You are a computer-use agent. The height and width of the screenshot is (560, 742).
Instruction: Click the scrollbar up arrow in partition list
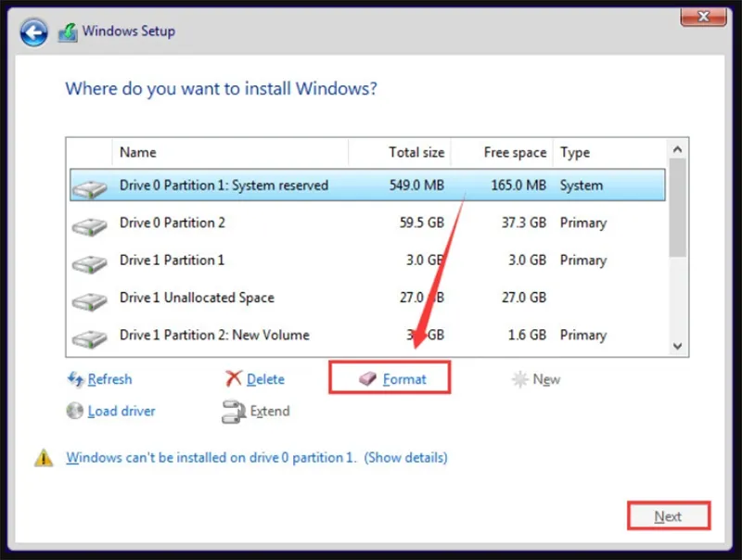(x=678, y=149)
